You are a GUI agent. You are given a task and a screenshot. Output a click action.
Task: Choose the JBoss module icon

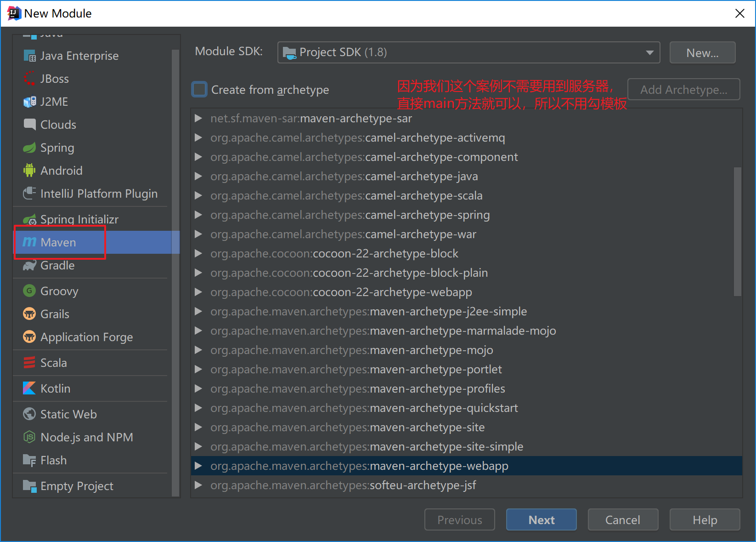click(x=29, y=79)
